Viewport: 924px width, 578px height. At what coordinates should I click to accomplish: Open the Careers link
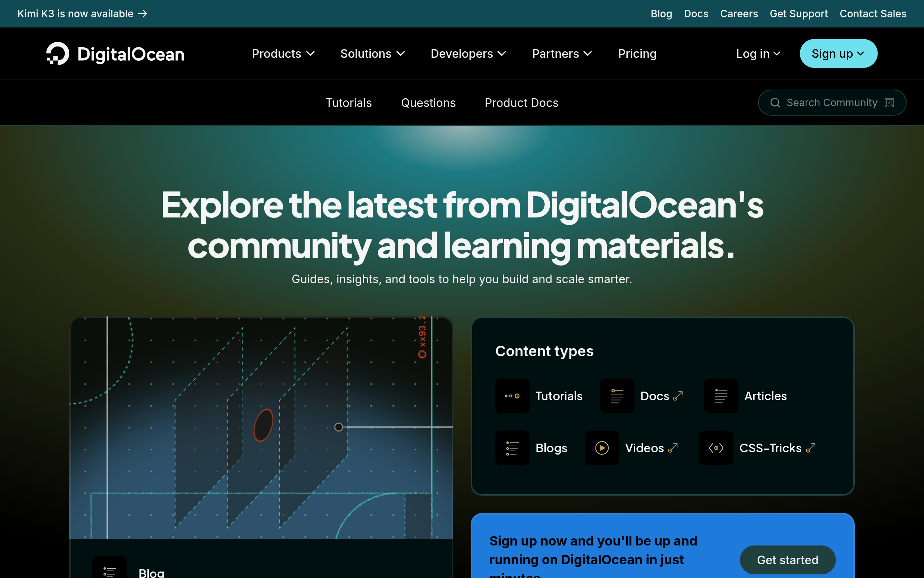(x=739, y=14)
